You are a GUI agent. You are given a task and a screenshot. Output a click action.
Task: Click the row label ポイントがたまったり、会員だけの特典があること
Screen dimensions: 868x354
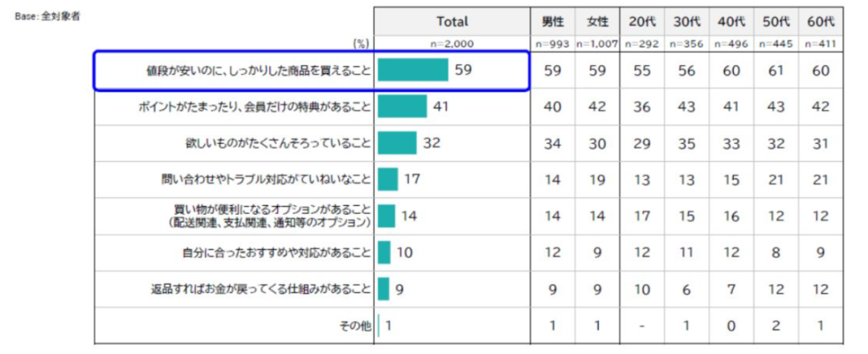click(x=256, y=107)
